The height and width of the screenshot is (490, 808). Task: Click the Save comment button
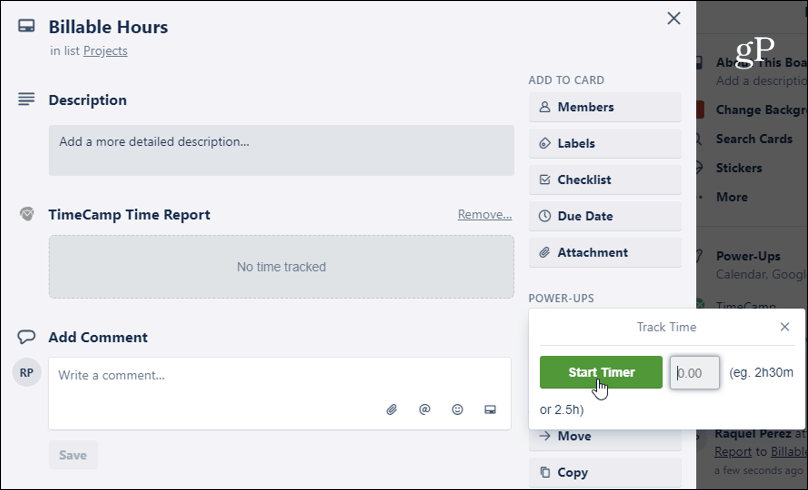[73, 455]
